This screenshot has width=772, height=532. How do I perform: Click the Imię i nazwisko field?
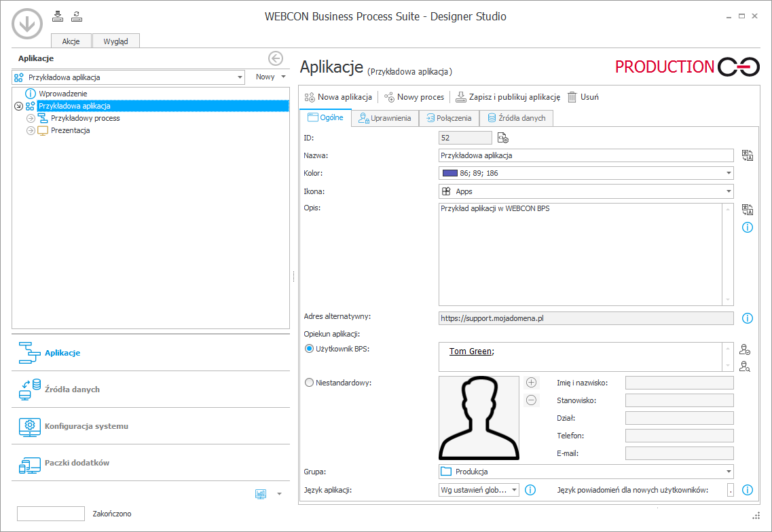click(680, 383)
